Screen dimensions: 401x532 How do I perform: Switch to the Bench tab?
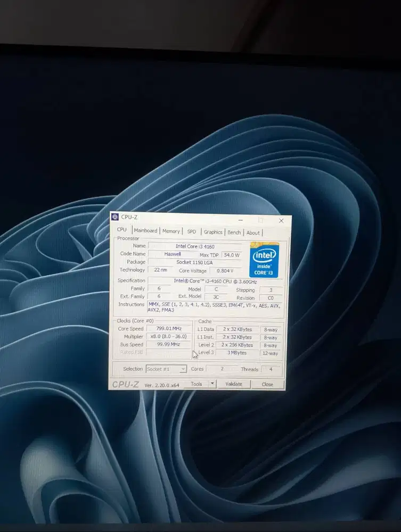pos(234,232)
